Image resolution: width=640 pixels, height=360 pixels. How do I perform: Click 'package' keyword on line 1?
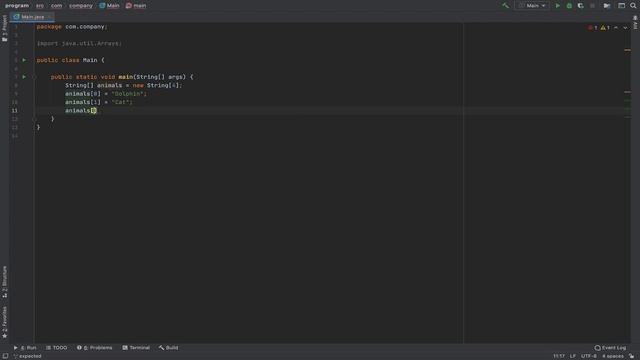click(x=49, y=27)
